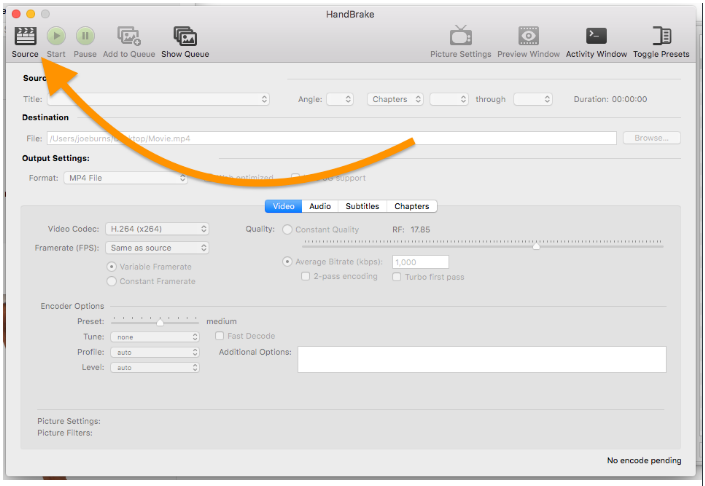Open the start chapter dropdown before 'through'
The height and width of the screenshot is (486, 705).
[449, 99]
